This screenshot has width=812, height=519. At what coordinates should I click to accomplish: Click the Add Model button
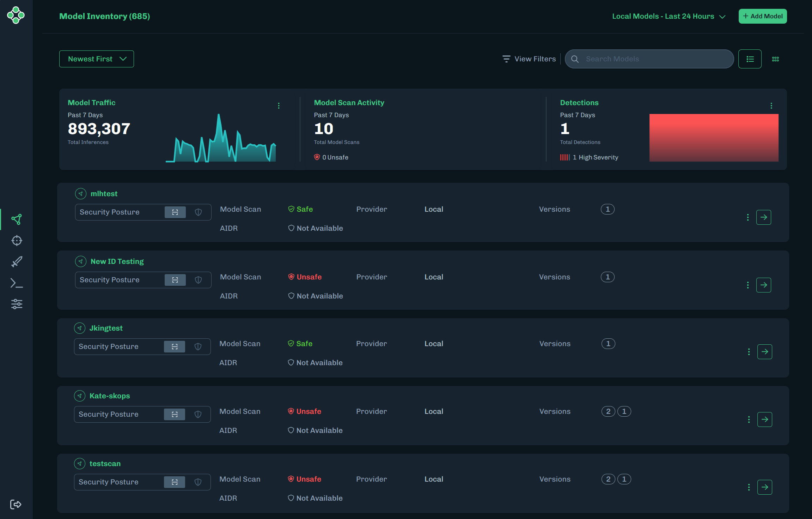763,16
